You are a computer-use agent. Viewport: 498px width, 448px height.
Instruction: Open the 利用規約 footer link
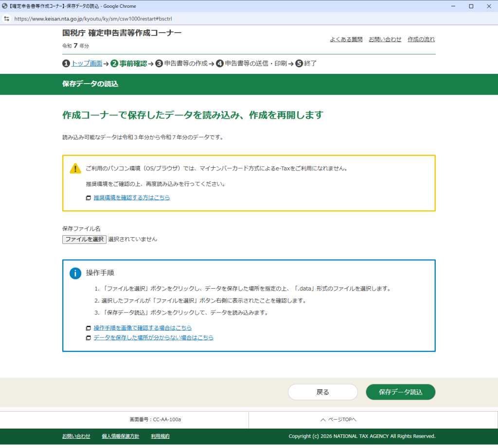(160, 436)
